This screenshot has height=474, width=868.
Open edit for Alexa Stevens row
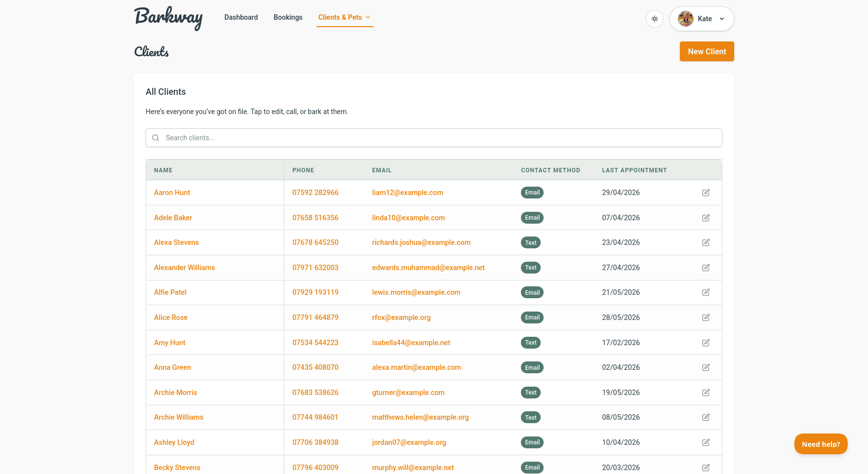click(x=706, y=242)
